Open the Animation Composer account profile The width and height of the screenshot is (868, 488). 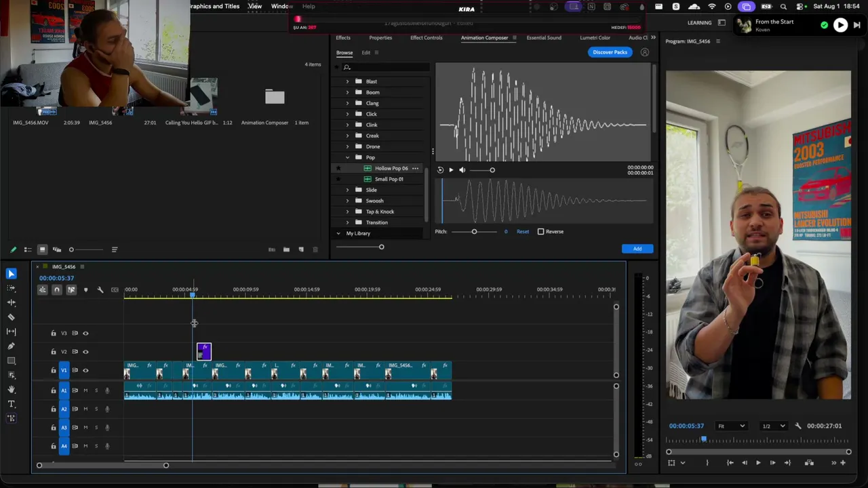tap(645, 52)
